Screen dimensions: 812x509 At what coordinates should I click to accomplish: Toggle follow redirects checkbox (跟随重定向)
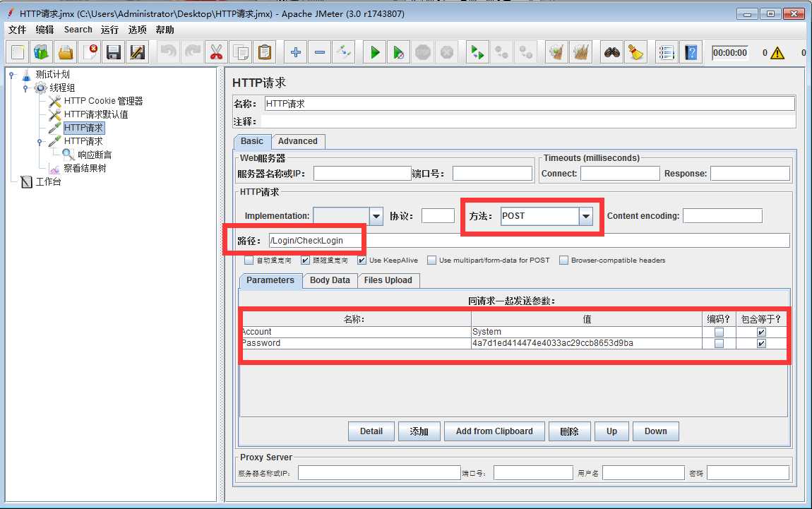click(305, 260)
